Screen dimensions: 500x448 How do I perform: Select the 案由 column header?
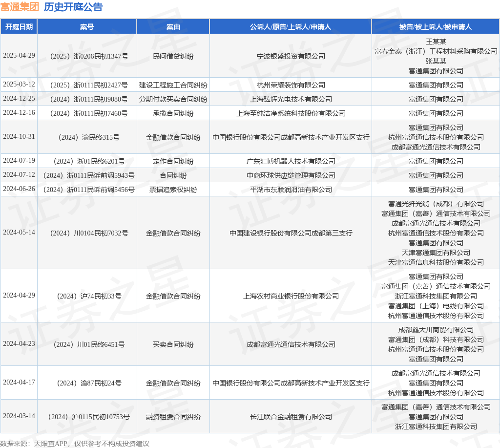coord(173,27)
